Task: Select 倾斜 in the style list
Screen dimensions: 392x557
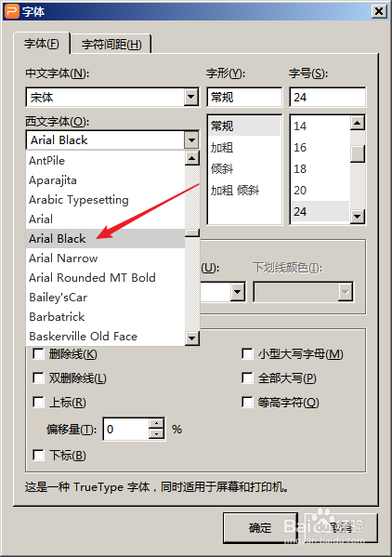Action: [244, 168]
